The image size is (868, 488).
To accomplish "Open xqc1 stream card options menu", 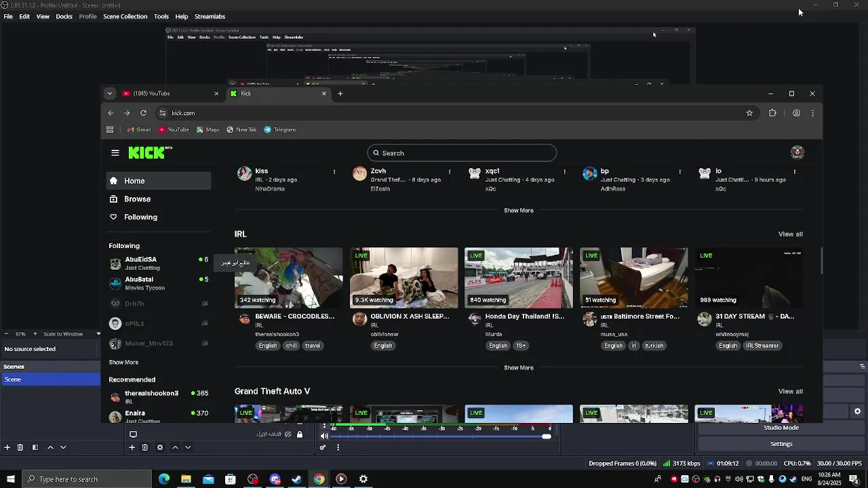I will (x=564, y=172).
